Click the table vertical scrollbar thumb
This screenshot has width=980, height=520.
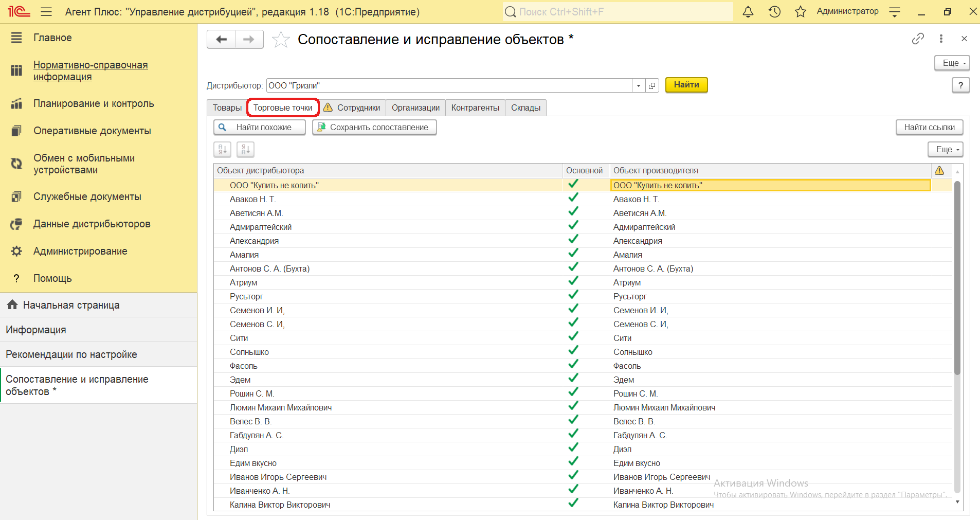pyautogui.click(x=957, y=278)
